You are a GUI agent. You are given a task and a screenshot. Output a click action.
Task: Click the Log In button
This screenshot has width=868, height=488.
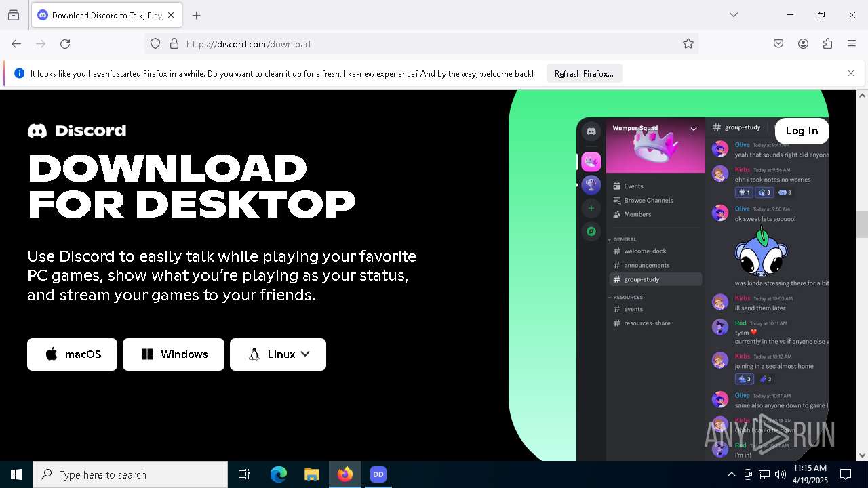pos(802,131)
